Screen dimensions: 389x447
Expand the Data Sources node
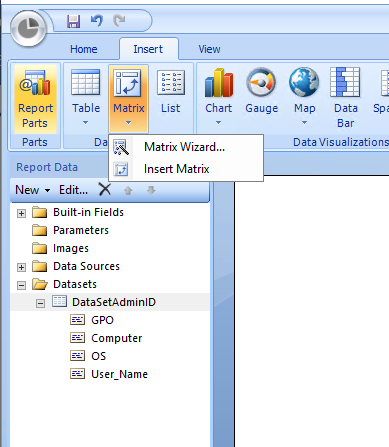[x=21, y=267]
